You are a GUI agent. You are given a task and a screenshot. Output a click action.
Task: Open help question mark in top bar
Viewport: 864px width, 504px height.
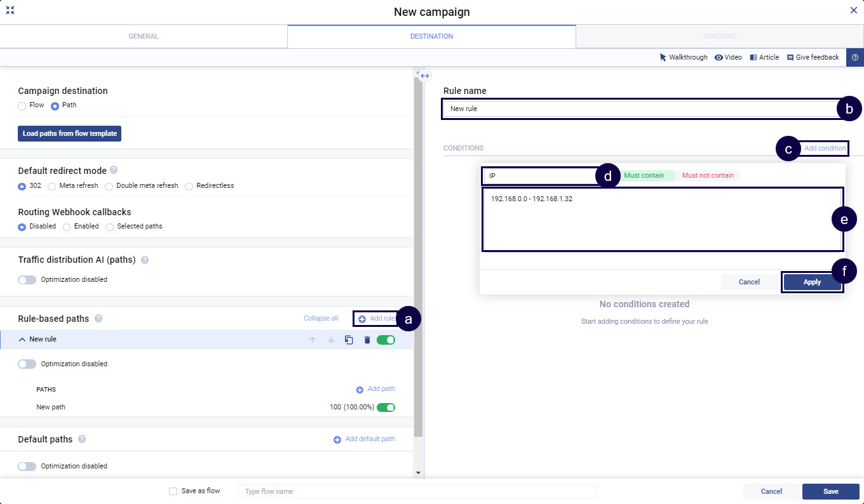point(854,57)
